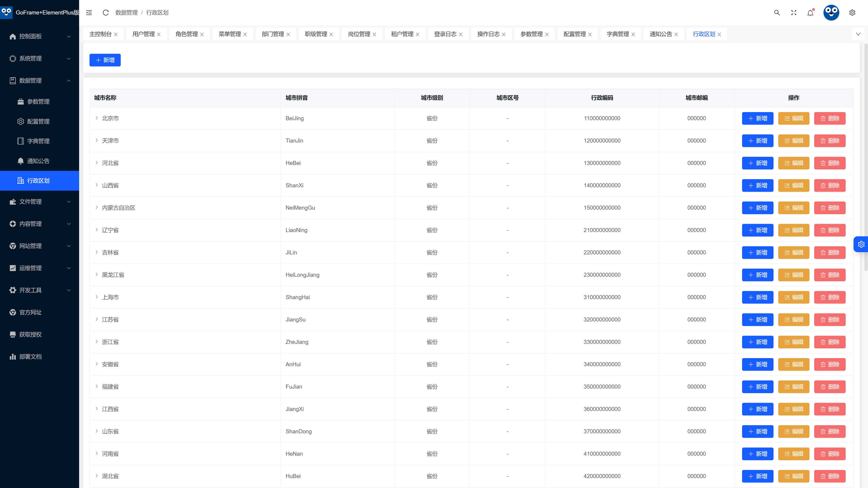Click 删除 for 河北省
Screen dimensions: 868x488
(x=830, y=163)
